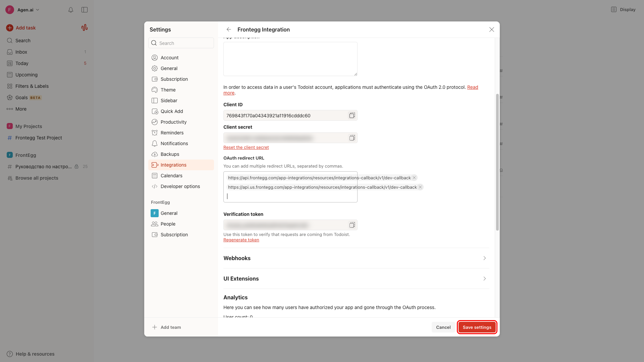The height and width of the screenshot is (362, 644).
Task: Open the Developer options settings
Action: tap(181, 186)
